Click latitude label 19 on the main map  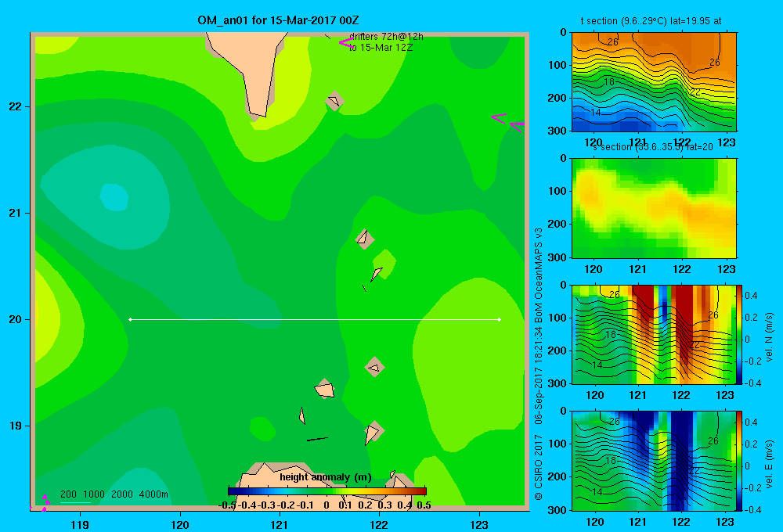point(16,426)
